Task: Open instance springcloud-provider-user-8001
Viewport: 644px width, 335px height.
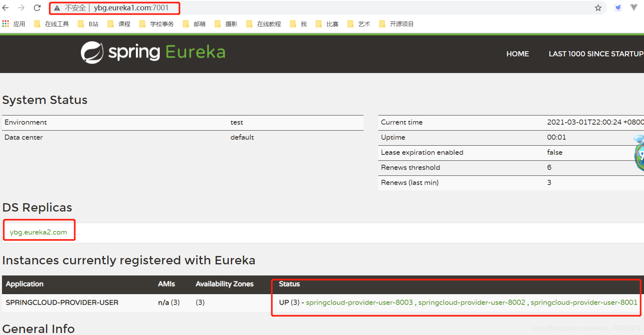Action: [584, 302]
